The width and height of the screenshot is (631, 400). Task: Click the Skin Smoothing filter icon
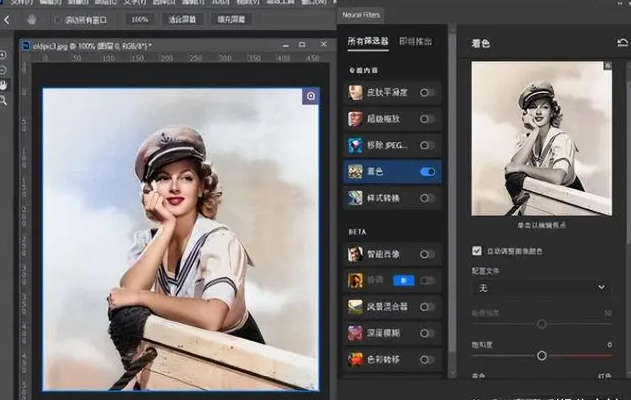coord(355,92)
